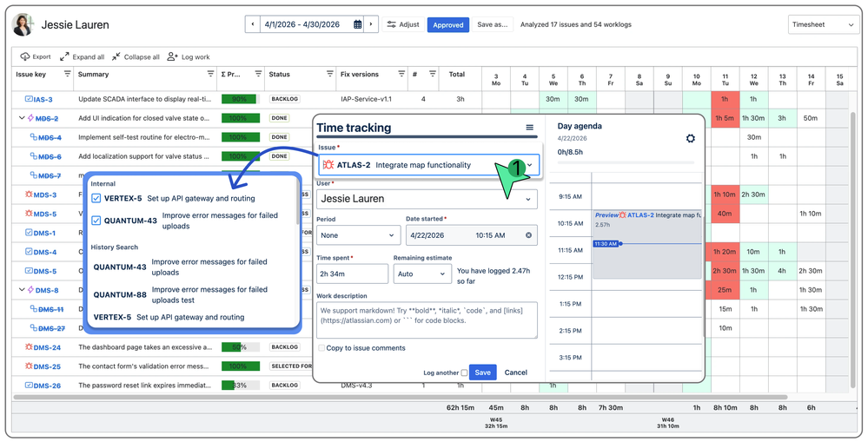Image resolution: width=868 pixels, height=442 pixels.
Task: Click the Date started field
Action: [x=472, y=235]
